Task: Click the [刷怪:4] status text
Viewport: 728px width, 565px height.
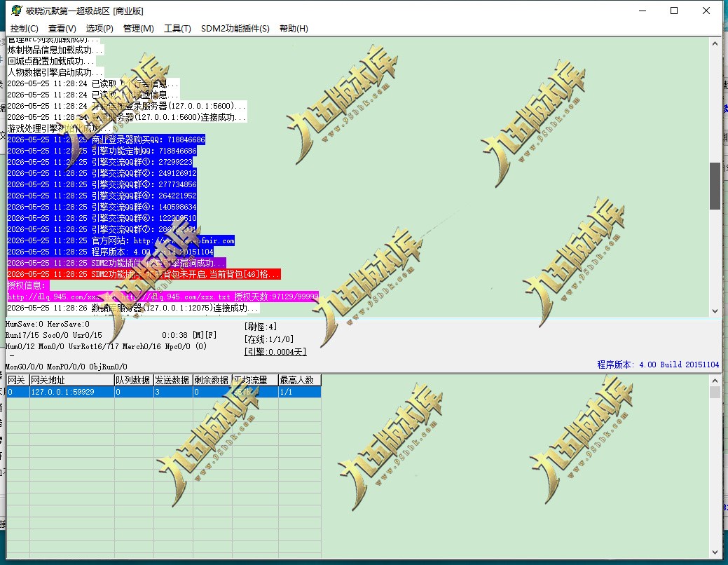Action: 261,327
